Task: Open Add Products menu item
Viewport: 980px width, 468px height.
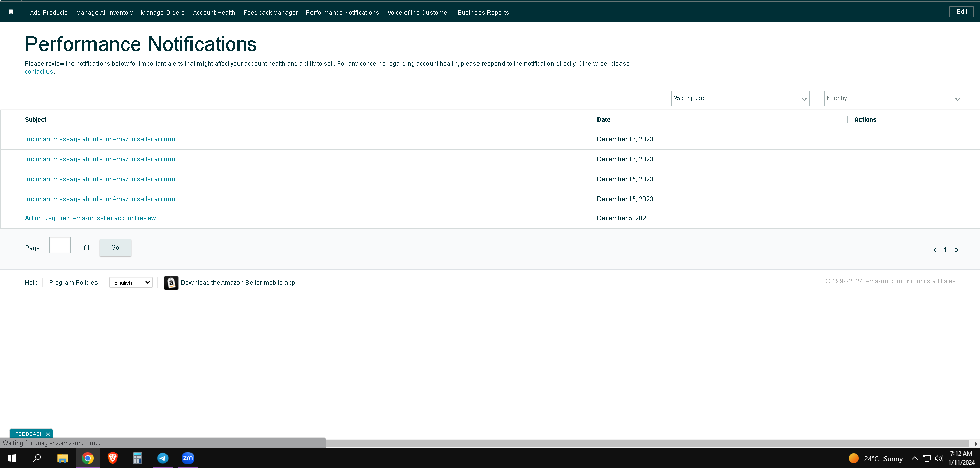Action: [x=49, y=13]
